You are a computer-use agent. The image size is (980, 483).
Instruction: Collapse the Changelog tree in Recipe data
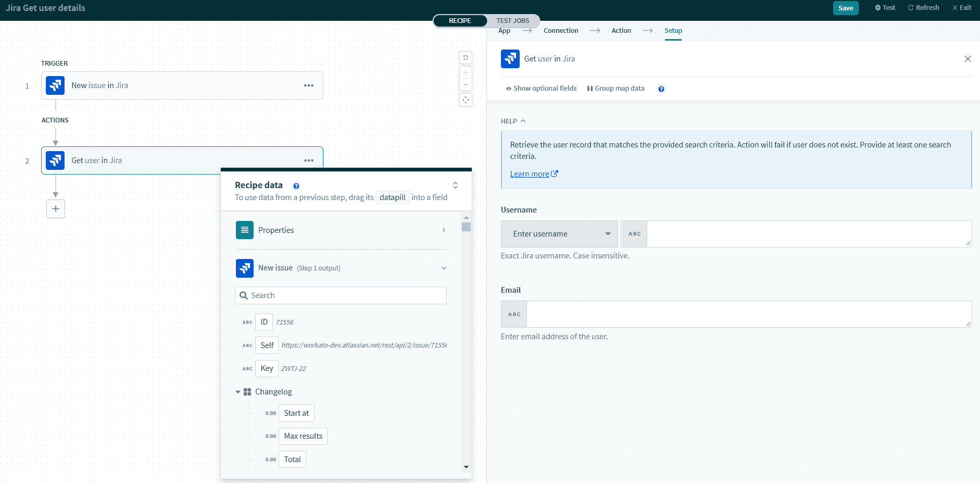coord(238,391)
